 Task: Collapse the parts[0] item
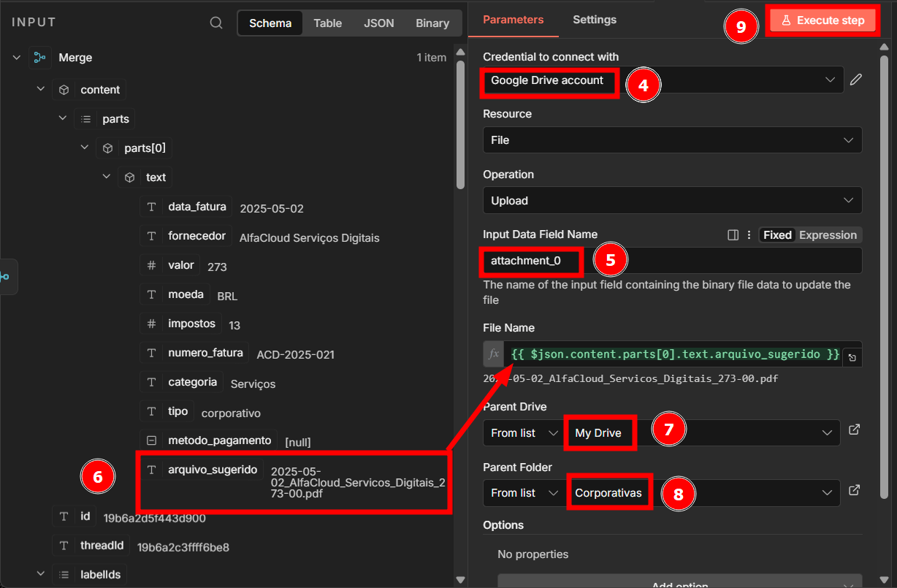pos(85,148)
